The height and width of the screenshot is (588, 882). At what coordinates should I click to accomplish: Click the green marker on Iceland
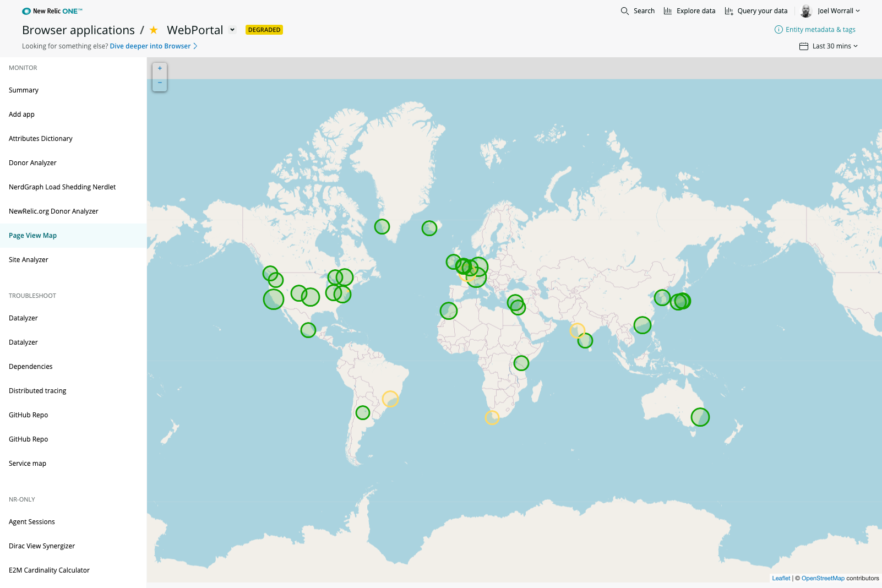coord(429,228)
